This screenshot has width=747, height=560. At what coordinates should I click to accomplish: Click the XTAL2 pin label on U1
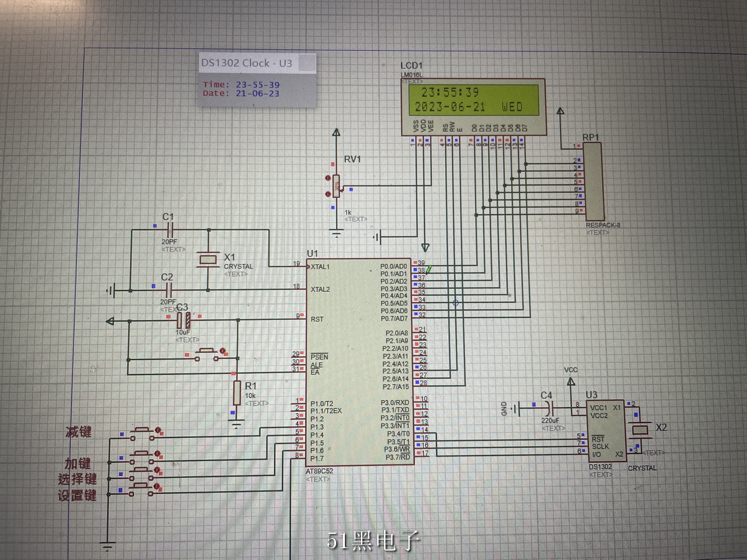tap(321, 289)
